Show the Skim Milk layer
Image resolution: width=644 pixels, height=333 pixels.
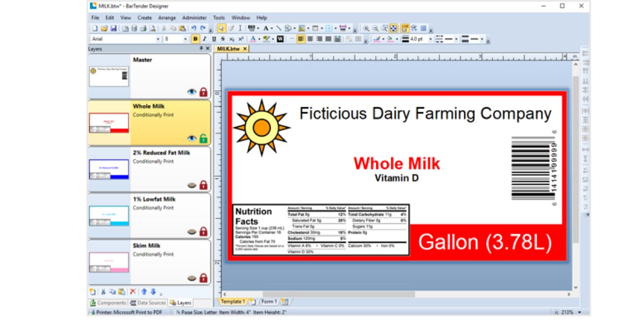pos(192,278)
